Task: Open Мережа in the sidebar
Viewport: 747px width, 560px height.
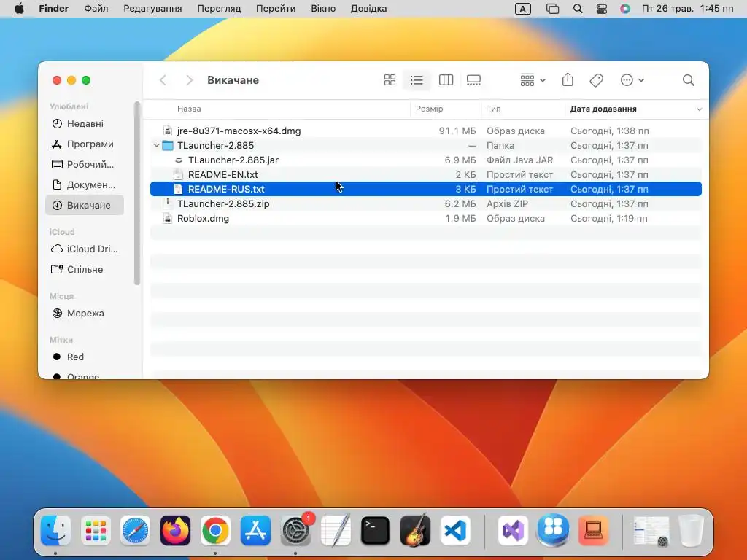Action: pyautogui.click(x=85, y=314)
